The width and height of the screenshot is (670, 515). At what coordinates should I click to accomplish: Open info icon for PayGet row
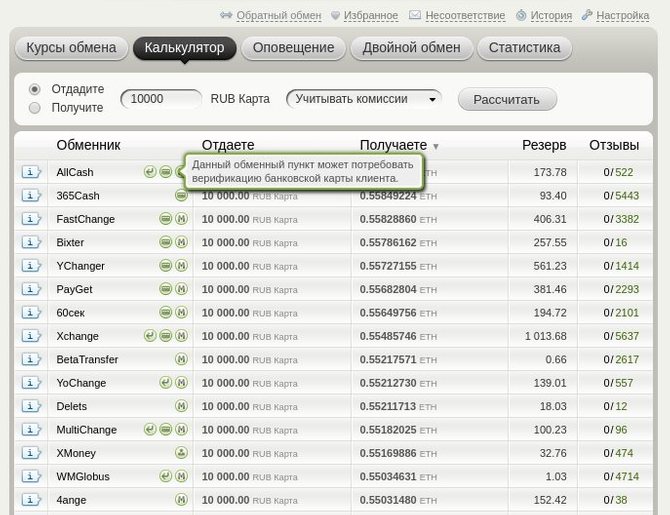pyautogui.click(x=31, y=289)
